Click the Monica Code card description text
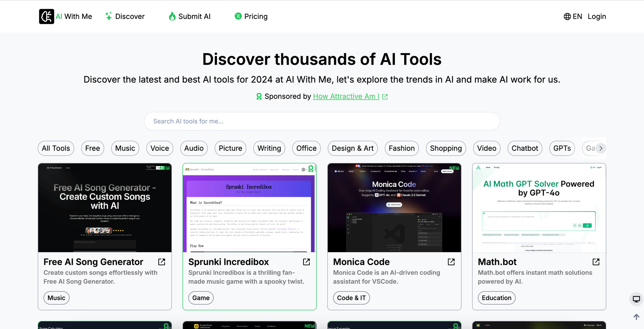Screen dimensions: 644x329 point(386,277)
